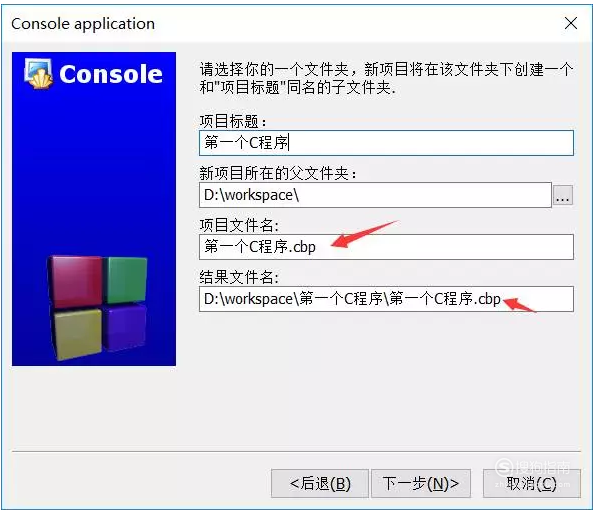This screenshot has width=595, height=514.
Task: Cancel the wizard using 取消(C)
Action: coord(531,483)
